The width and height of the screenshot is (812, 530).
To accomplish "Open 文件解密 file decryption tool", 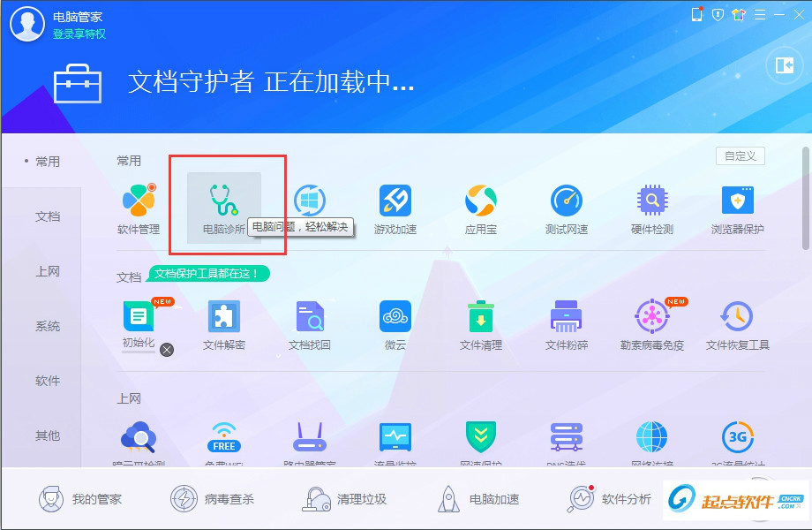I will pyautogui.click(x=223, y=325).
